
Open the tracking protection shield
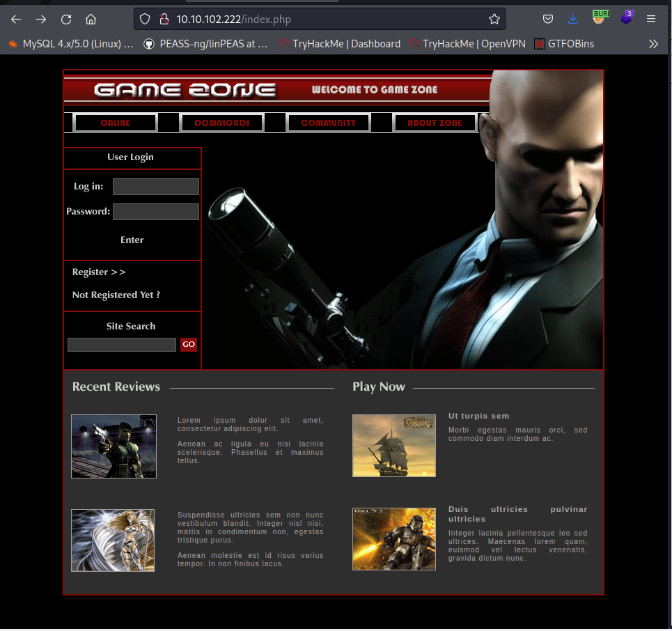coord(143,19)
